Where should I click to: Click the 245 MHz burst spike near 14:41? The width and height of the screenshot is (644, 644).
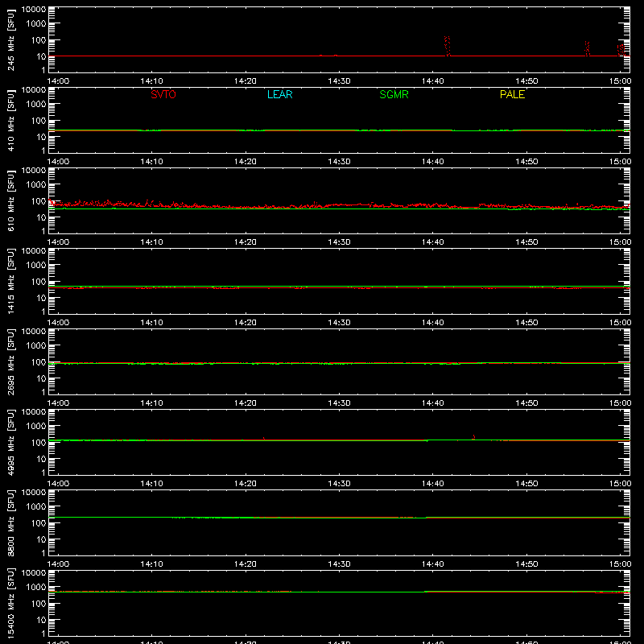[448, 46]
